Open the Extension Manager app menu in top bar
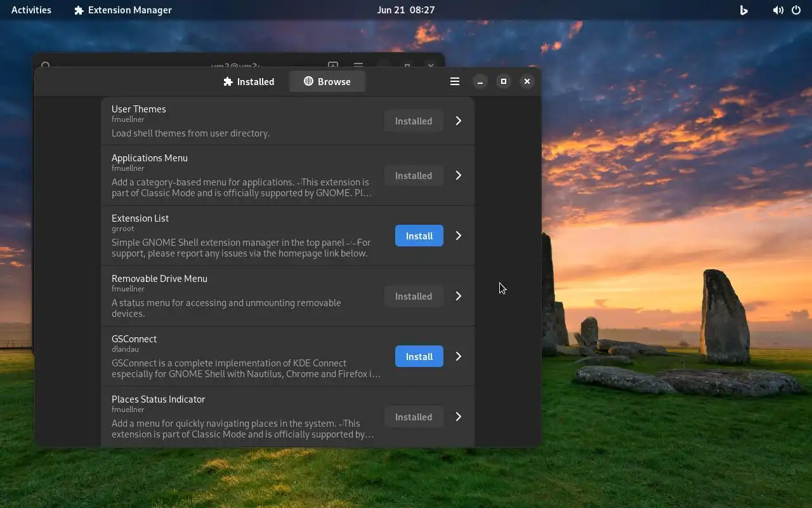Viewport: 812px width, 508px height. coord(123,10)
